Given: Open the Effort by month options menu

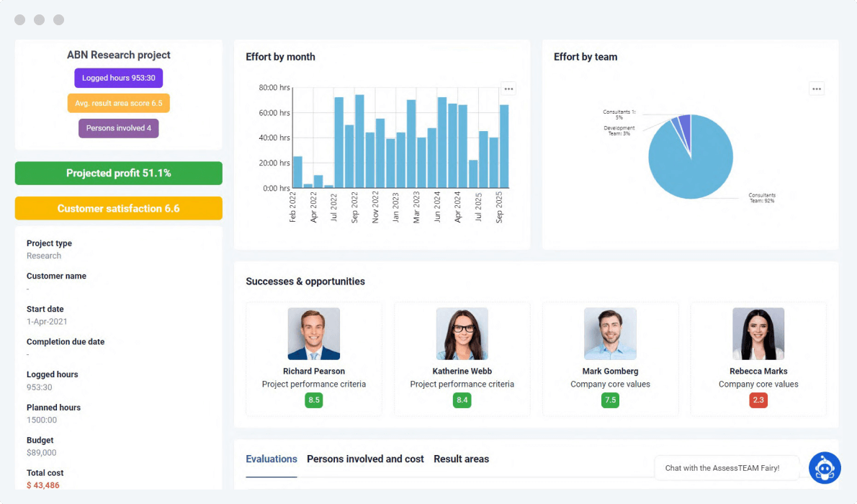Looking at the screenshot, I should 508,88.
